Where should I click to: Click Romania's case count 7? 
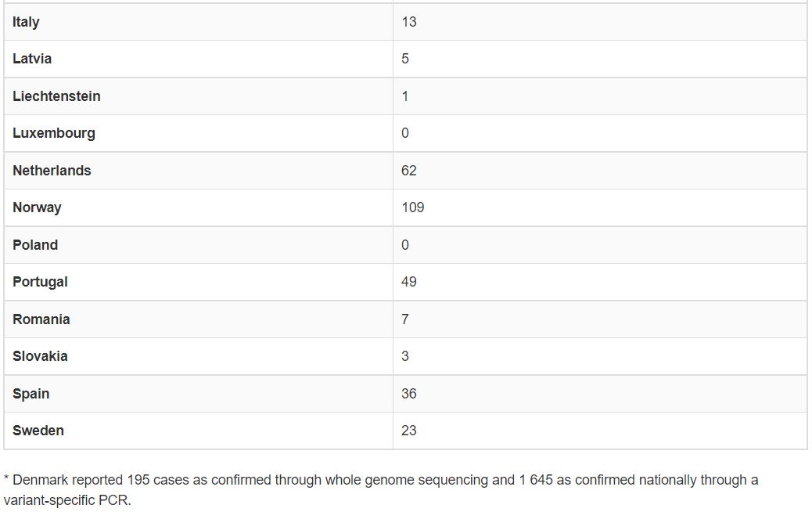[x=405, y=319]
